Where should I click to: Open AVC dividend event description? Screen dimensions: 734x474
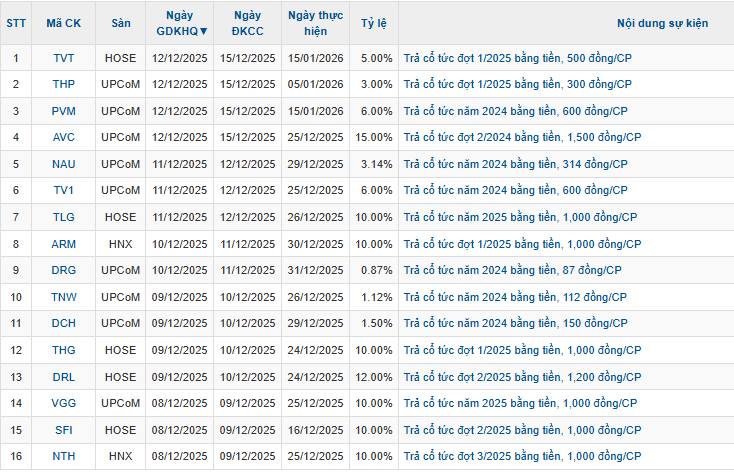pyautogui.click(x=522, y=137)
